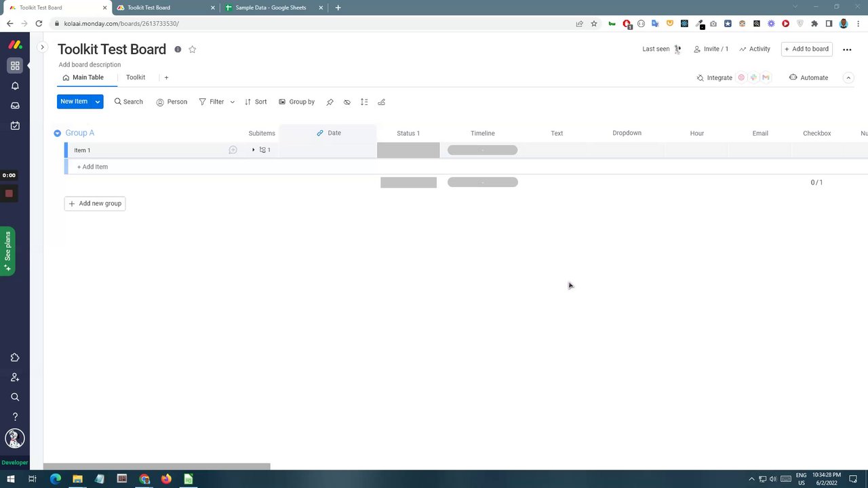Open Firefox from the taskbar
Viewport: 868px width, 488px height.
pyautogui.click(x=166, y=479)
